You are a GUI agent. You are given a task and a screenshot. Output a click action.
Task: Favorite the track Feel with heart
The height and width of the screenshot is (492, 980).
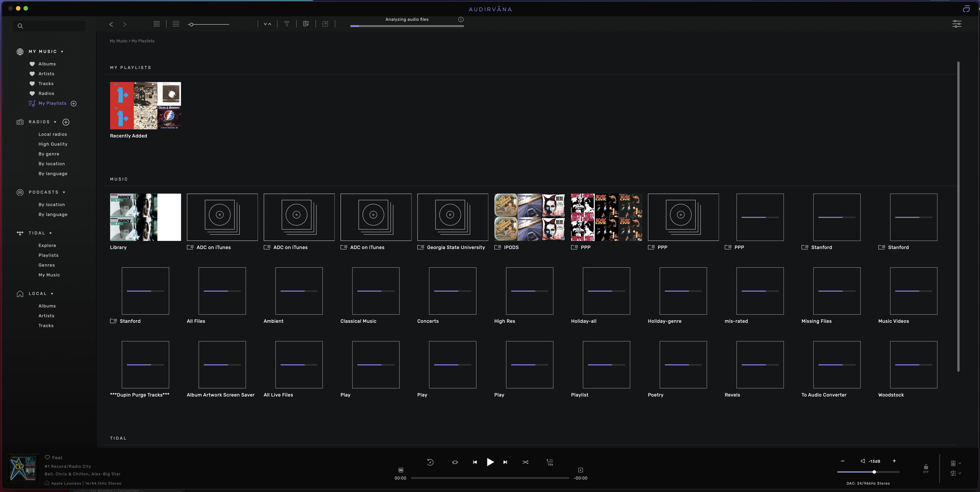click(47, 457)
